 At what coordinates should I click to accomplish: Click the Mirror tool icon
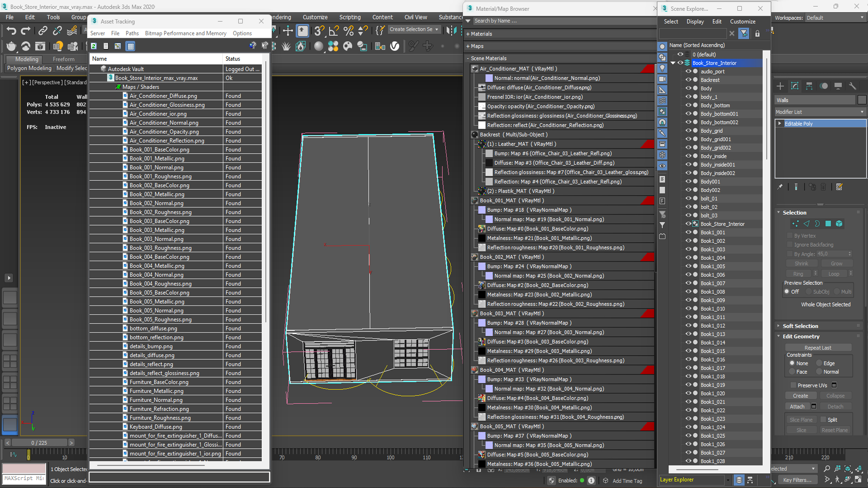click(451, 31)
